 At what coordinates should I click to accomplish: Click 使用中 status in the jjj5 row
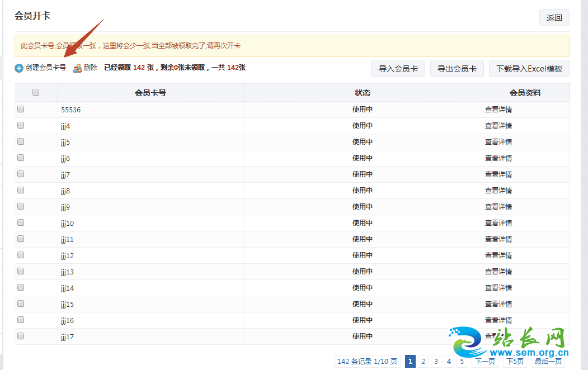click(362, 141)
